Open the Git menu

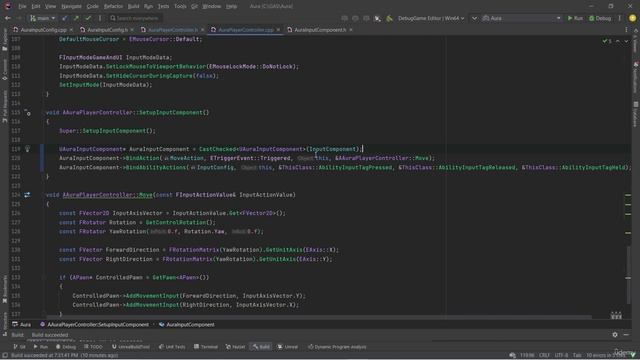click(194, 7)
